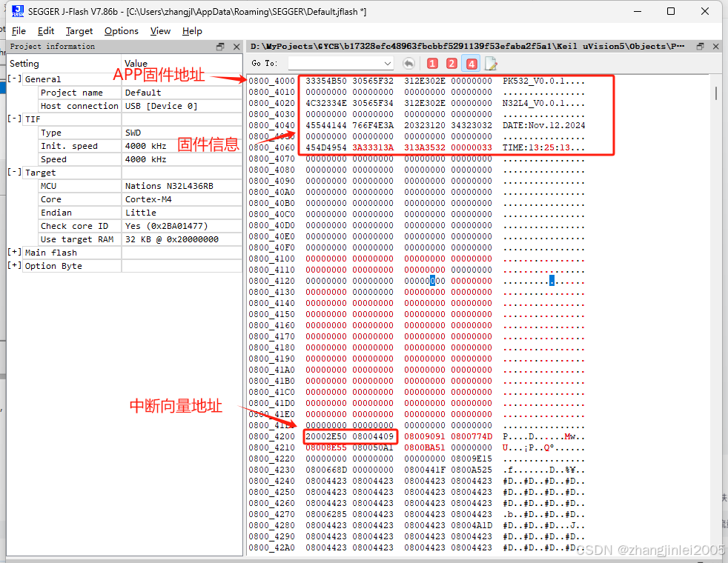Open the Help menu
Viewport: 728px width, 563px height.
coord(192,31)
